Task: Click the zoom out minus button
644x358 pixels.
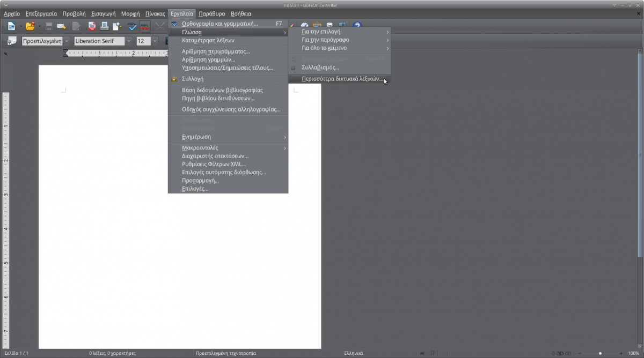Action: [579, 353]
